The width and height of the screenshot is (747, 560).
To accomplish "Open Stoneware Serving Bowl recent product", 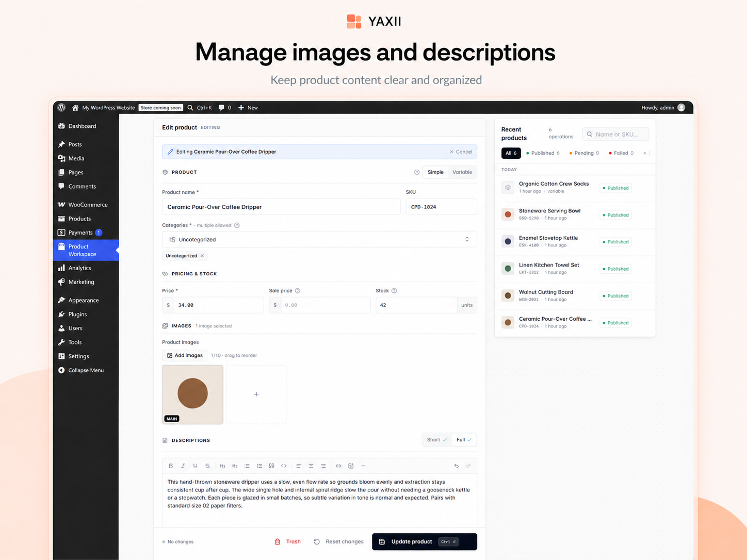I will click(575, 215).
